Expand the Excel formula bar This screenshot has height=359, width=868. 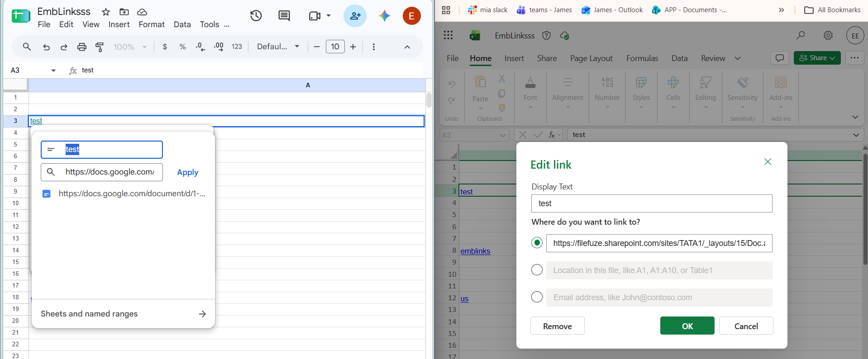856,135
